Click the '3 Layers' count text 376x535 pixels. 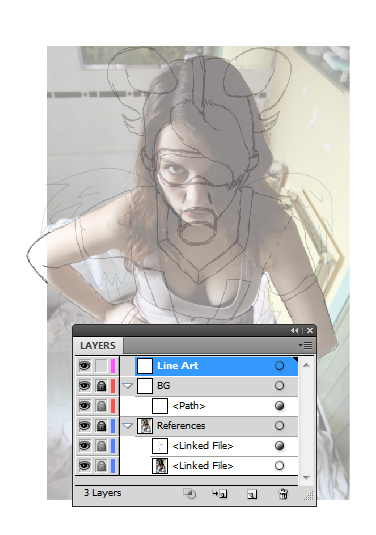coord(102,493)
